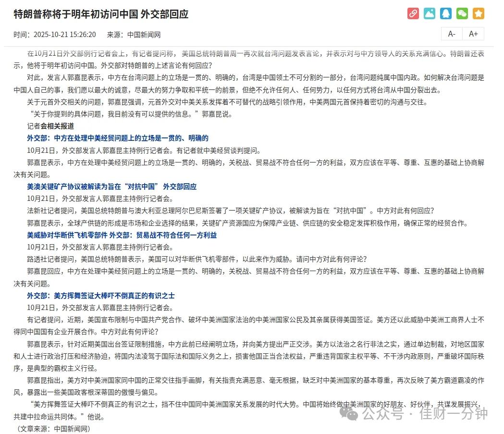Increase font size with A+ button
This screenshot has width=504, height=434.
click(x=473, y=34)
